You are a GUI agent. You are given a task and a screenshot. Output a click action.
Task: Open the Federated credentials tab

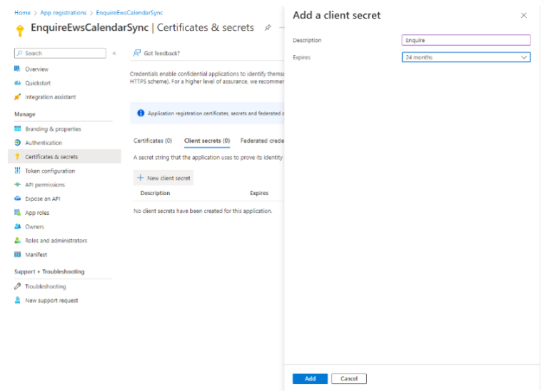(x=262, y=141)
